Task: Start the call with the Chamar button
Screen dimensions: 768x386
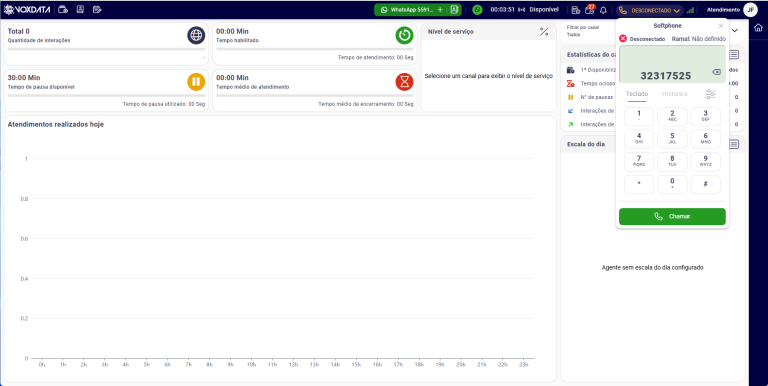Action: (672, 217)
